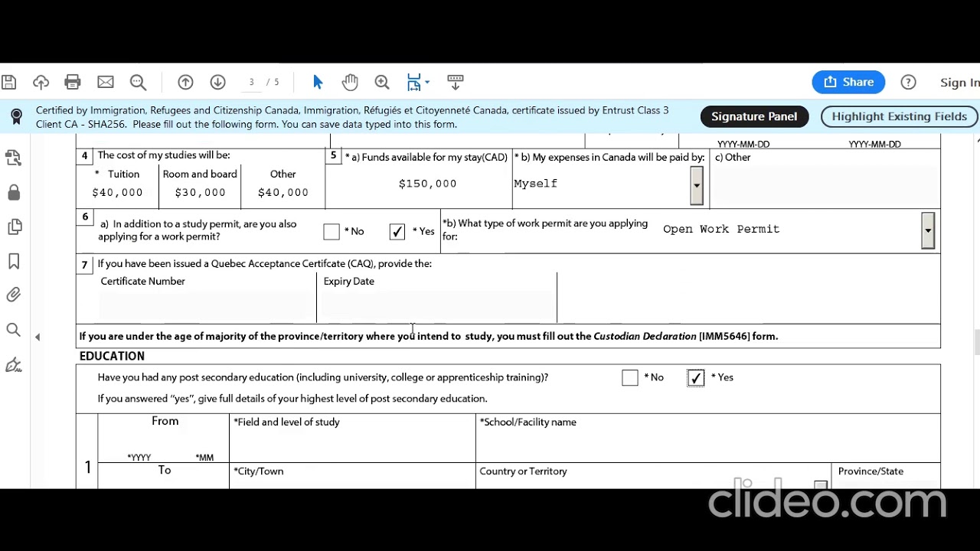Go to the next page with the down arrow
This screenshot has height=551, width=980.
217,82
